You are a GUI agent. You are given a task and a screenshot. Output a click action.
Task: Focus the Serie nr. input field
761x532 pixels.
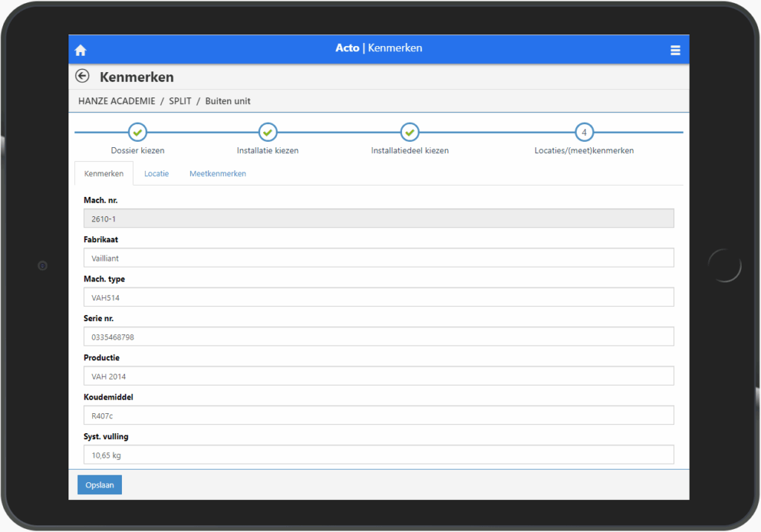coord(378,337)
